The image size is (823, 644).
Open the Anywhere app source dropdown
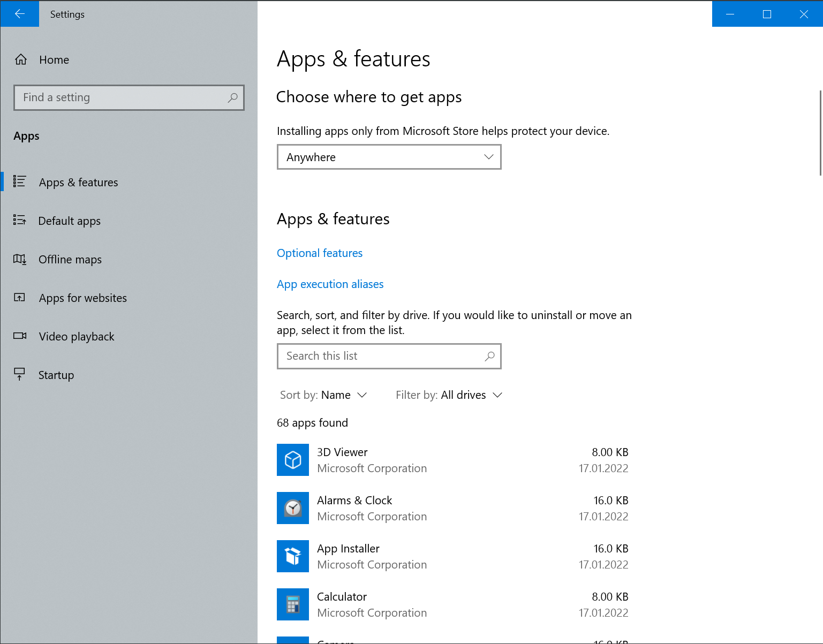389,157
